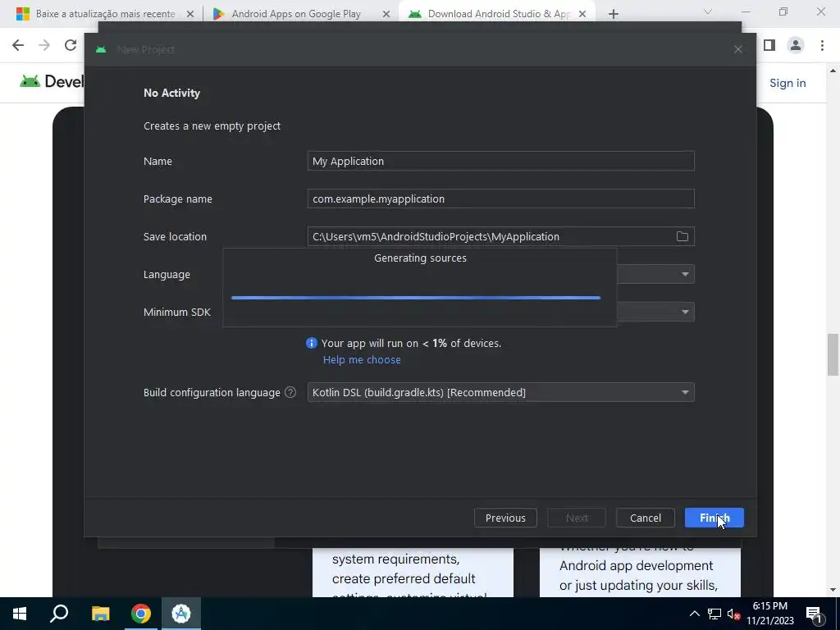This screenshot has height=630, width=840.
Task: Switch to Baixe a atualização tab
Action: coord(104,14)
